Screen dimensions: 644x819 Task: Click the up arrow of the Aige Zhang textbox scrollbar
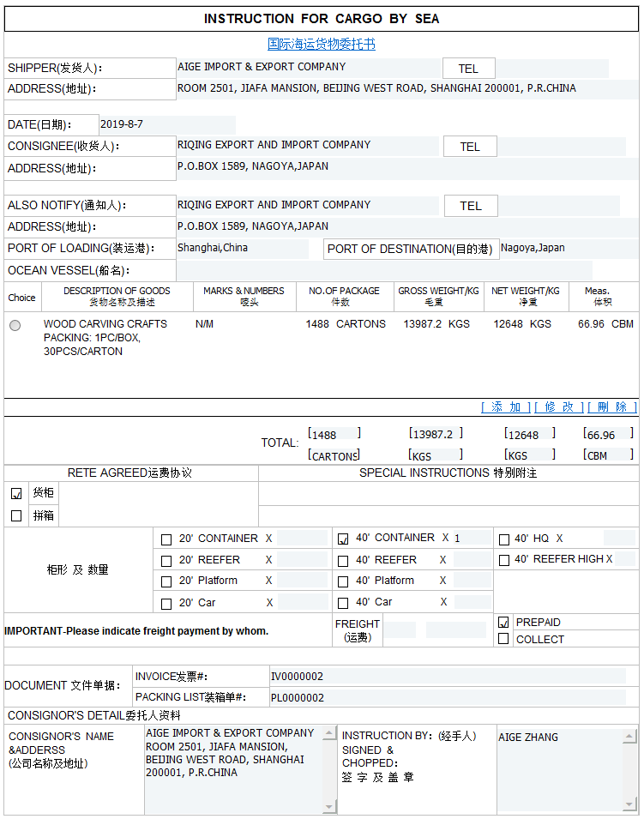pyautogui.click(x=631, y=736)
